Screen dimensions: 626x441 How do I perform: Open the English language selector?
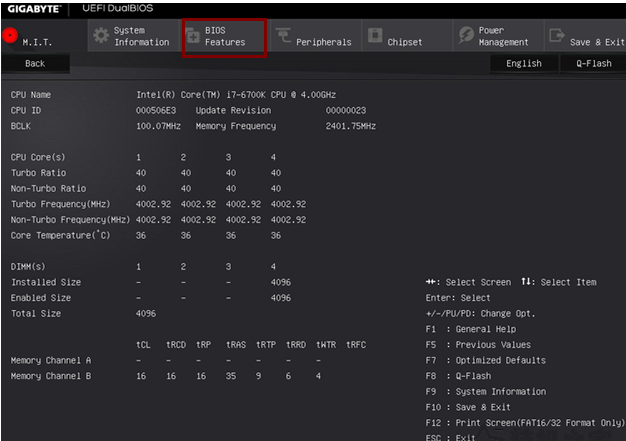(524, 63)
